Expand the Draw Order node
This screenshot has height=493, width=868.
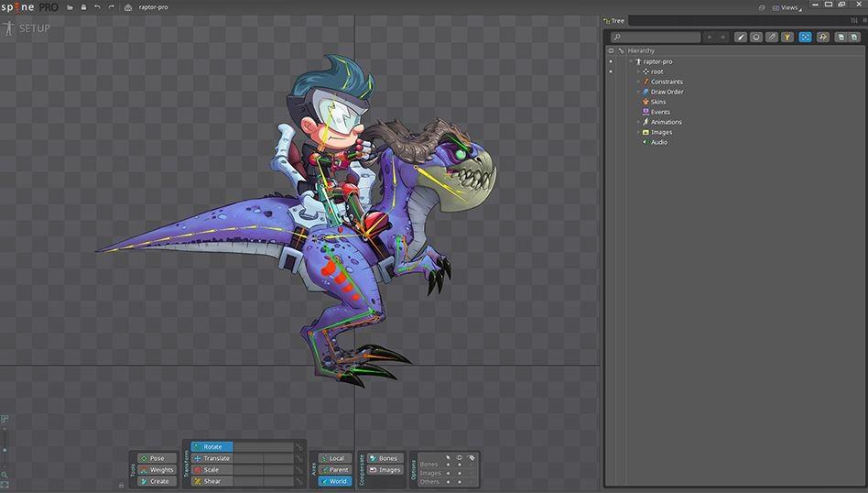(638, 92)
